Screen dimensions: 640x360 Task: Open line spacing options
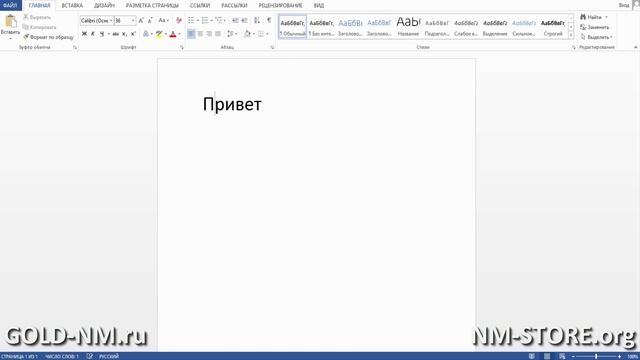pos(231,34)
